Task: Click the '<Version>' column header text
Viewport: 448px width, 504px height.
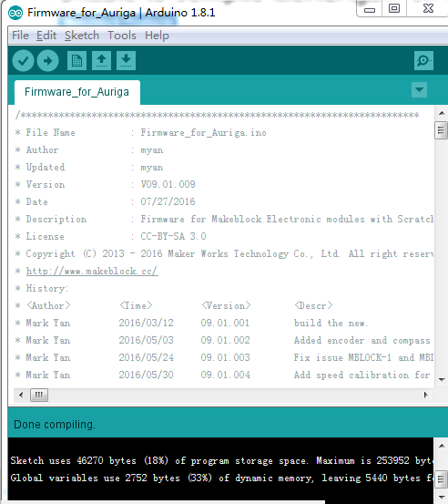Action: [x=226, y=305]
